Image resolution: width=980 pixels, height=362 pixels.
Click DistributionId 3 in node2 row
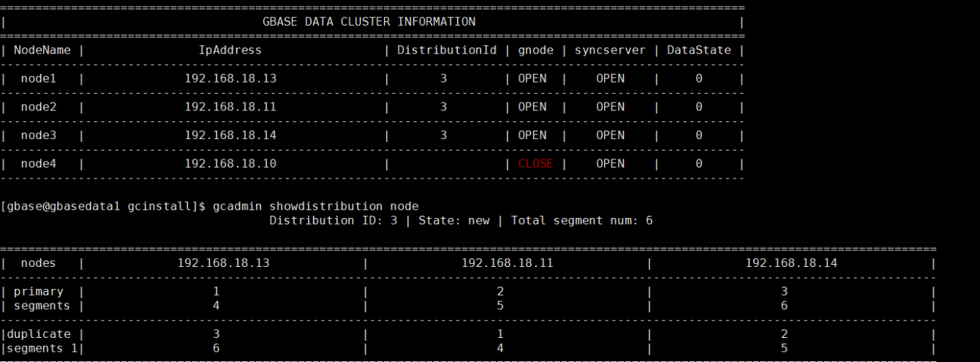coord(443,107)
